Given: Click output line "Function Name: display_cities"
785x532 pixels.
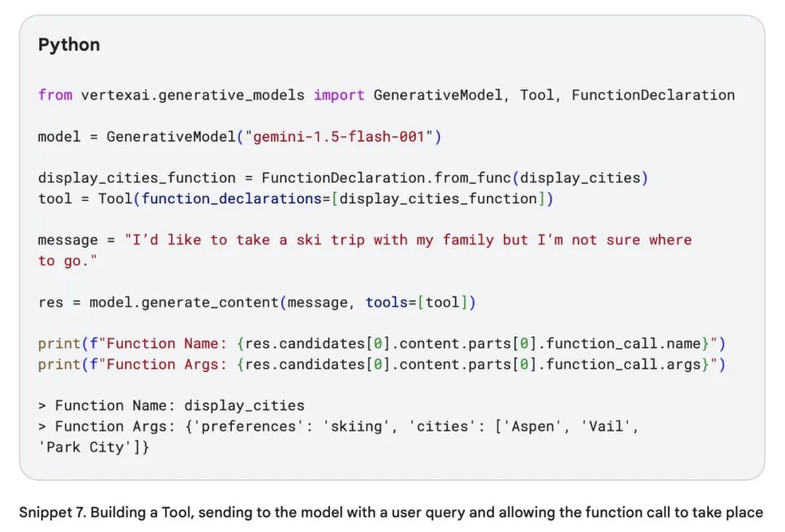Looking at the screenshot, I should (x=179, y=406).
